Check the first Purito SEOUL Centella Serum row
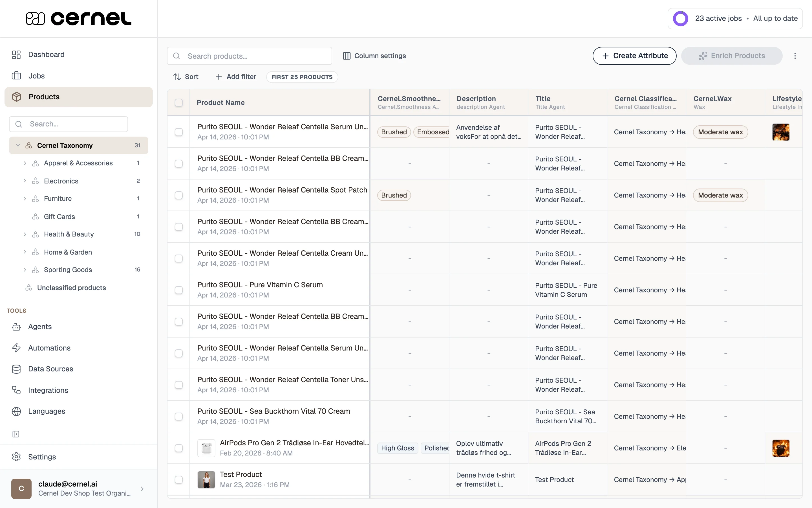Viewport: 812px width, 508px height. click(179, 132)
